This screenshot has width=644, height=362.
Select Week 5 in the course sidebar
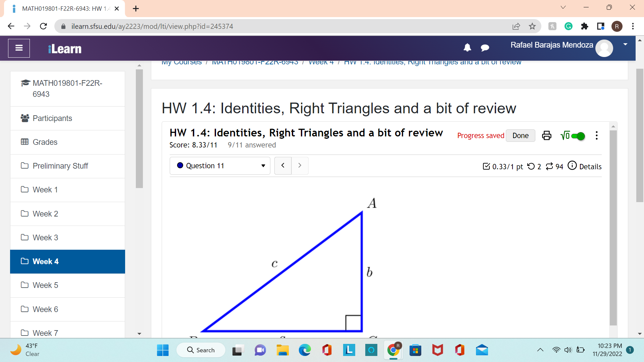click(45, 285)
